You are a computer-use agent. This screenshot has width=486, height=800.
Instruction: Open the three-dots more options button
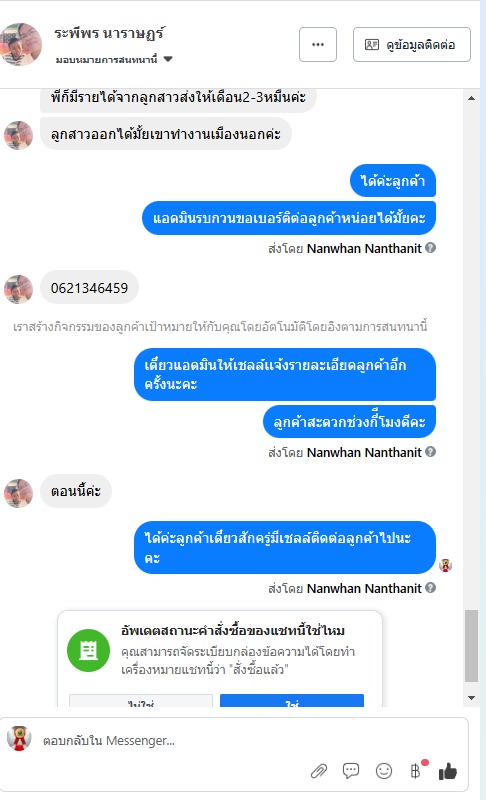pyautogui.click(x=318, y=44)
